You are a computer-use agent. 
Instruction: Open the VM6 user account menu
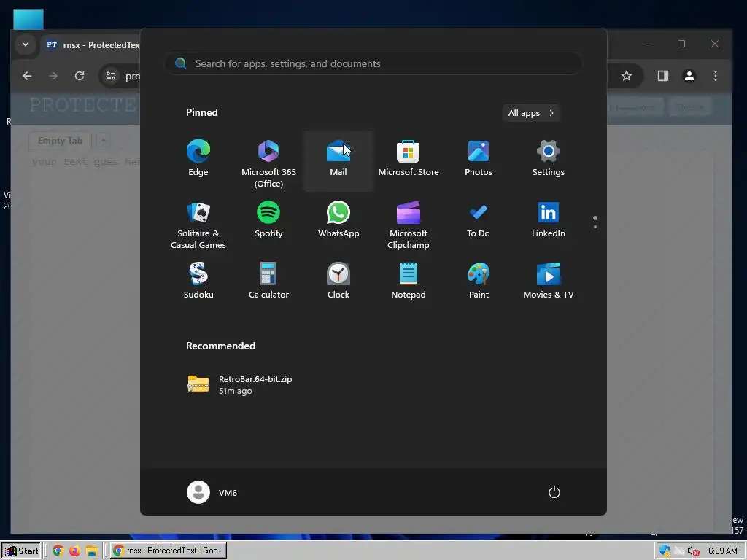tap(212, 492)
